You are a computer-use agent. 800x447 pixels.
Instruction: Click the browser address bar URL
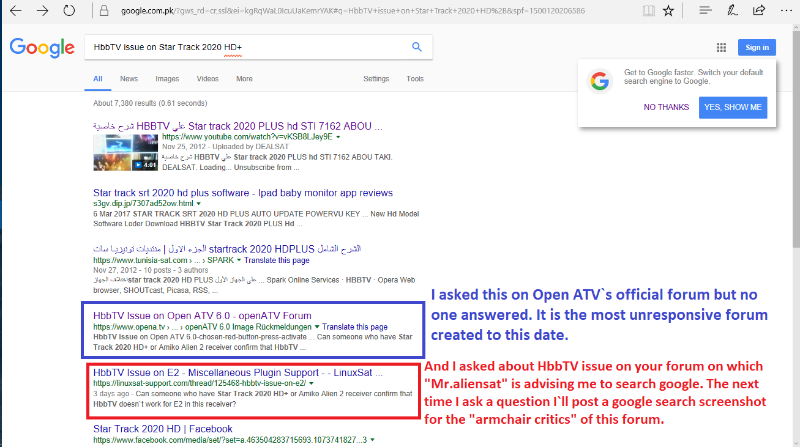(353, 11)
